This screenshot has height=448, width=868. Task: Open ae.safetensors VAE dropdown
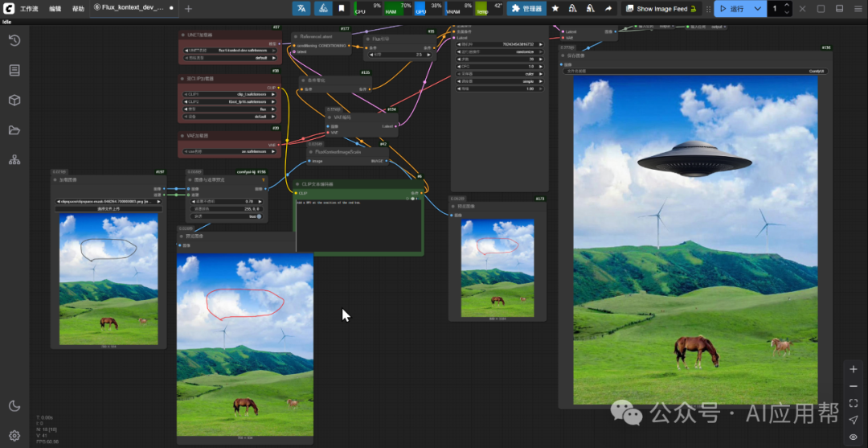coord(230,151)
